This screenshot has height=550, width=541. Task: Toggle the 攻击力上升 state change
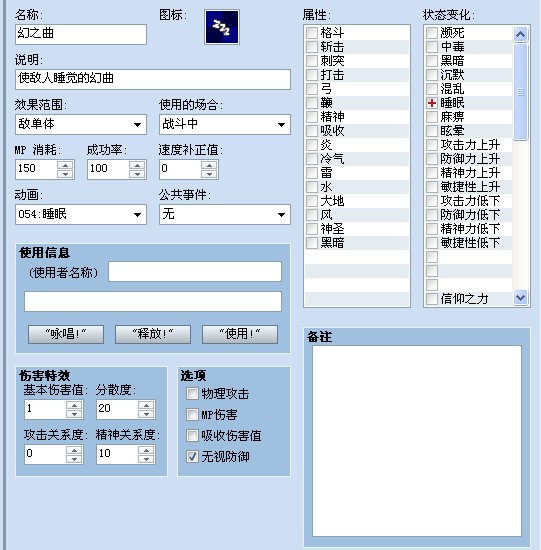coord(432,145)
